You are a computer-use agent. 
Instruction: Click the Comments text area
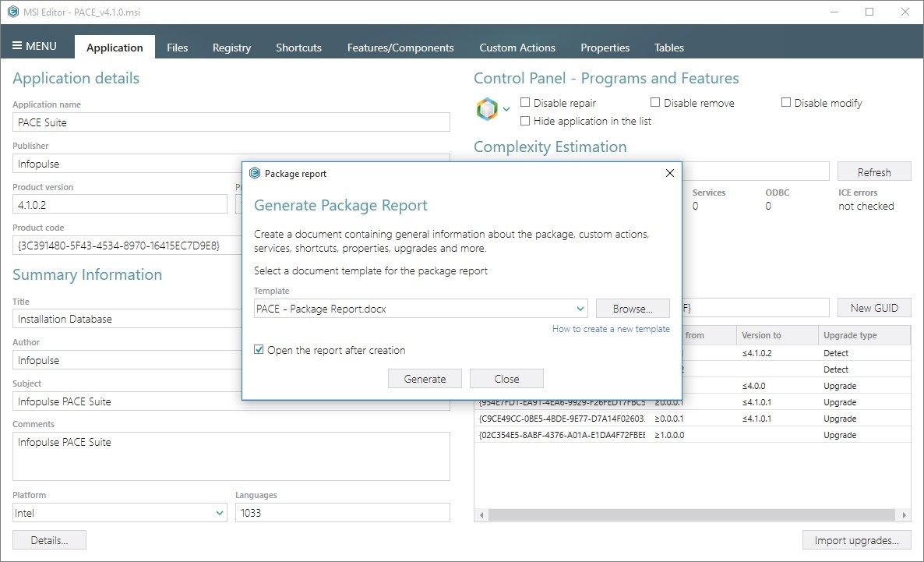pos(231,457)
